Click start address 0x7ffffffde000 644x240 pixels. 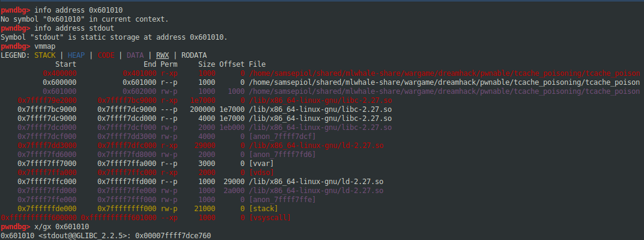(x=47, y=209)
